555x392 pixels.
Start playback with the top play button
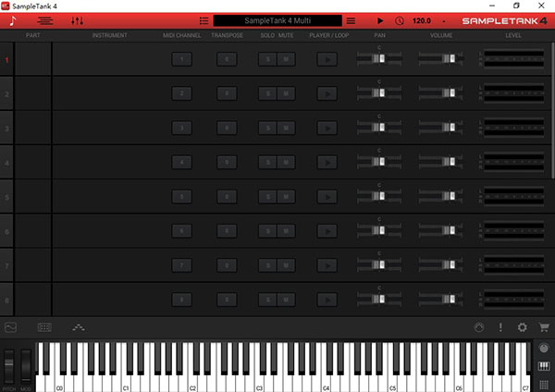coord(380,21)
